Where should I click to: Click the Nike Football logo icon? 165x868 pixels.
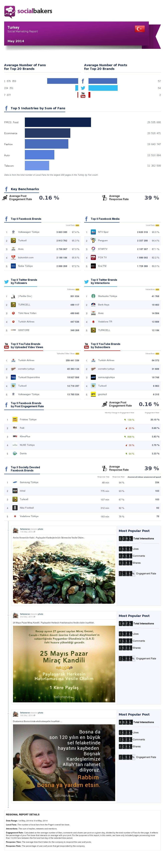click(15, 508)
